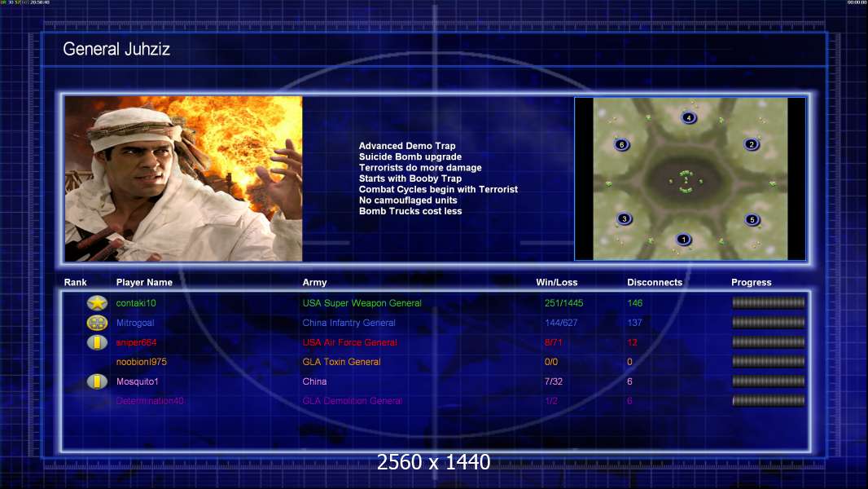Select start position 5 on the map
This screenshot has height=489, width=868.
coord(752,220)
